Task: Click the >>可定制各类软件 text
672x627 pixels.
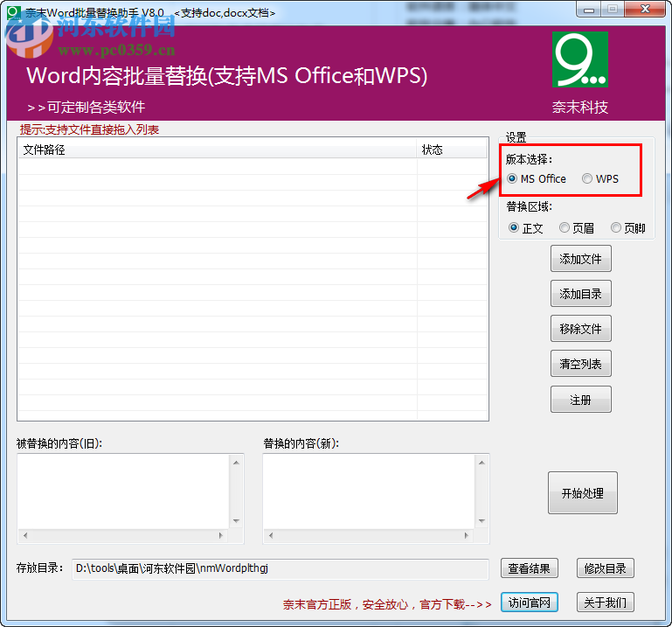Action: (x=87, y=108)
